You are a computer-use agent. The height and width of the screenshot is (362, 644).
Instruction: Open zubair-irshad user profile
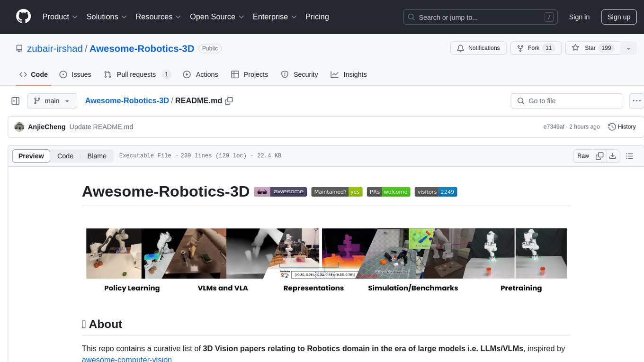tap(55, 48)
